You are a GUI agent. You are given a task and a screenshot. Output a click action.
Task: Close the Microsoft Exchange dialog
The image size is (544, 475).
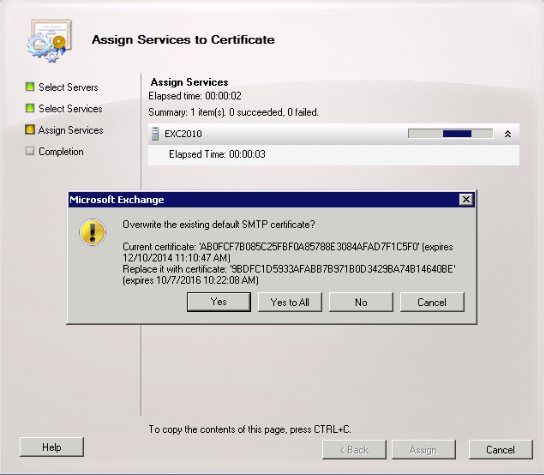pos(466,200)
